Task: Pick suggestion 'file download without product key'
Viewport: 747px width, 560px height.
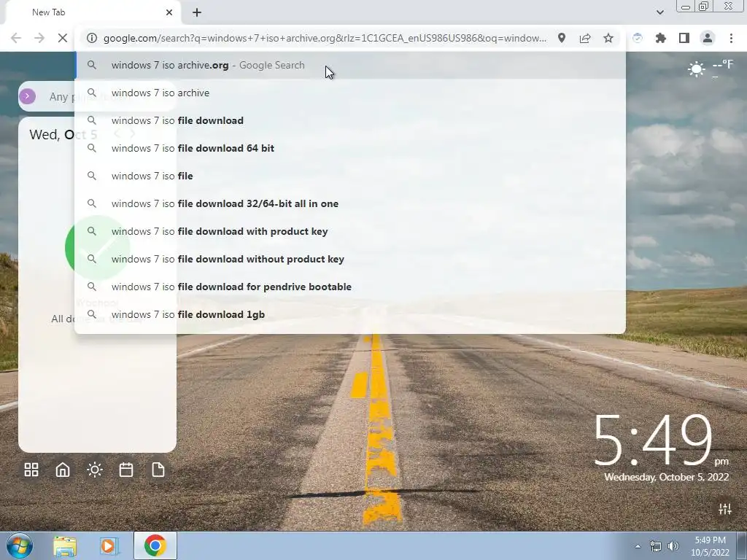Action: click(x=350, y=259)
